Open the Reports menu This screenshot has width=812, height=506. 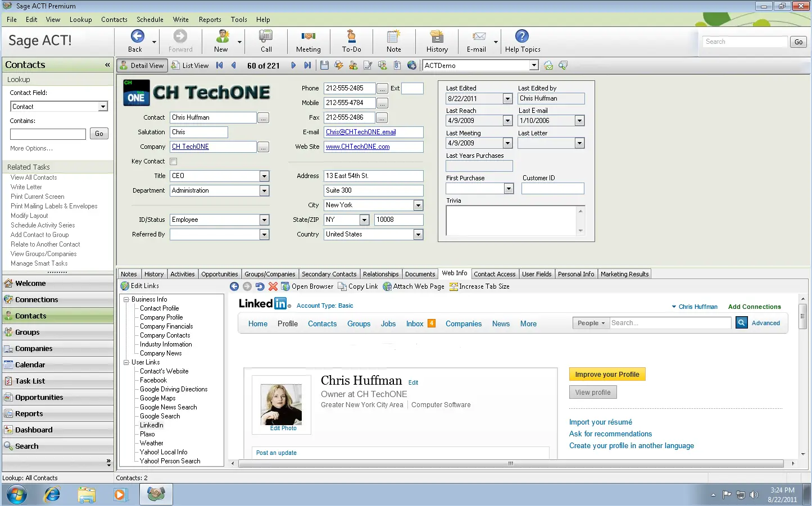click(x=210, y=20)
